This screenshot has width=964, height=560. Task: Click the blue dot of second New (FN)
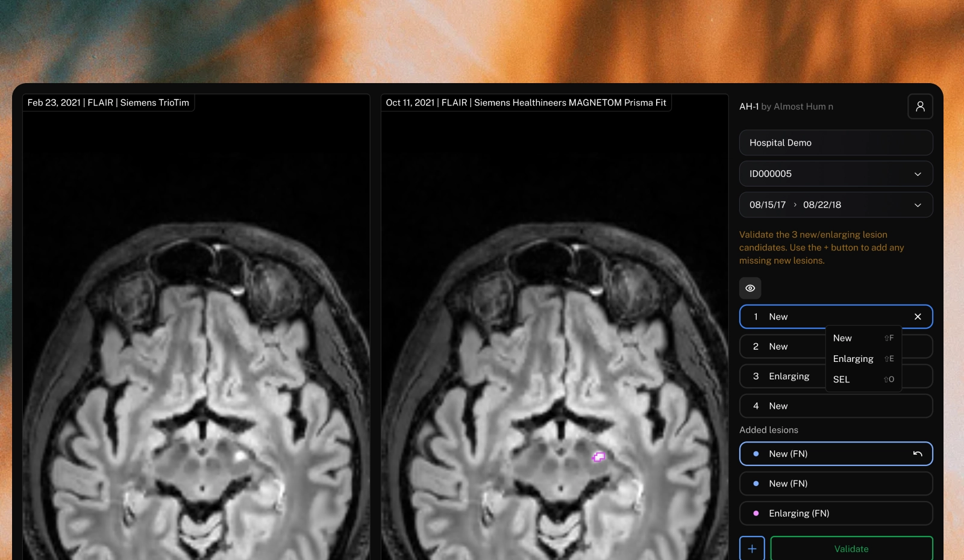(756, 484)
